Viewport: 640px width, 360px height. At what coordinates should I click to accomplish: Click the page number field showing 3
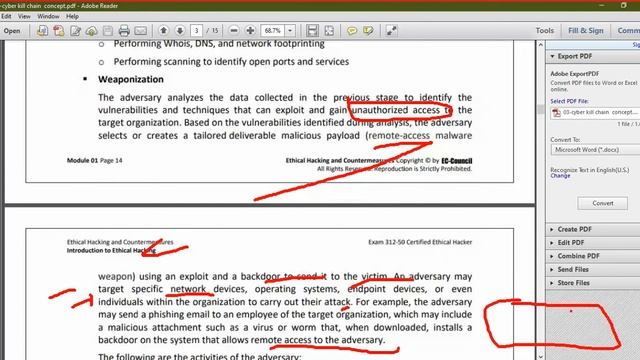click(196, 31)
